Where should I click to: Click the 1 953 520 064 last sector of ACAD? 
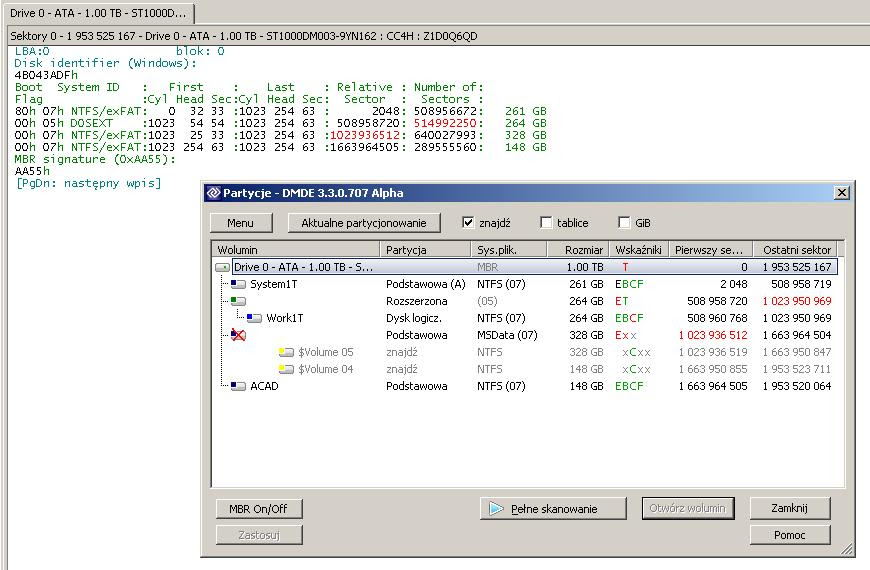coord(797,386)
